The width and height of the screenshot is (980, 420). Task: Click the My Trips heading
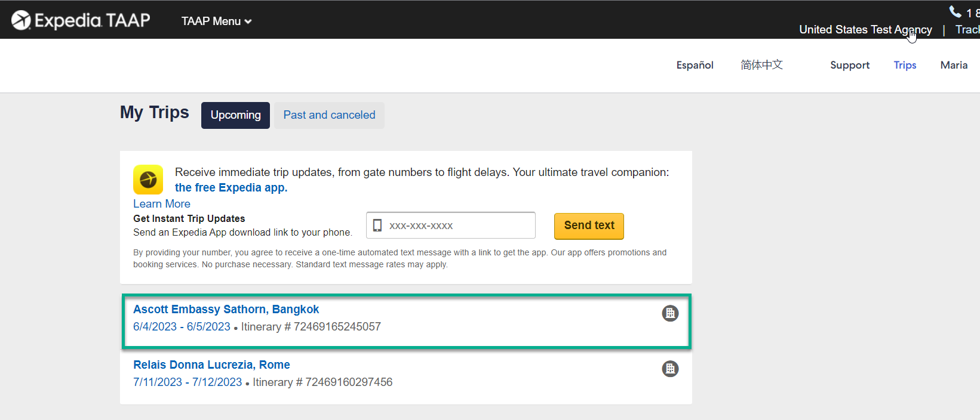coord(155,112)
